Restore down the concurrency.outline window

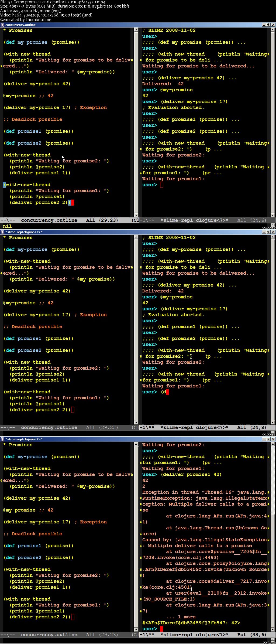tap(268, 25)
